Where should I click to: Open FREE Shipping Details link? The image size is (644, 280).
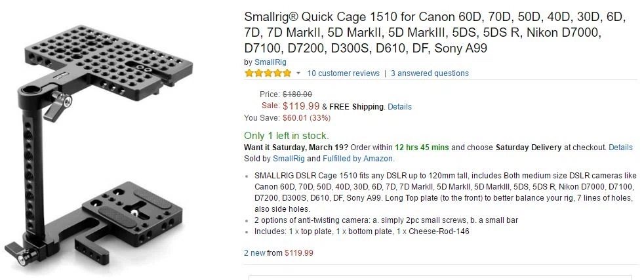tap(399, 107)
